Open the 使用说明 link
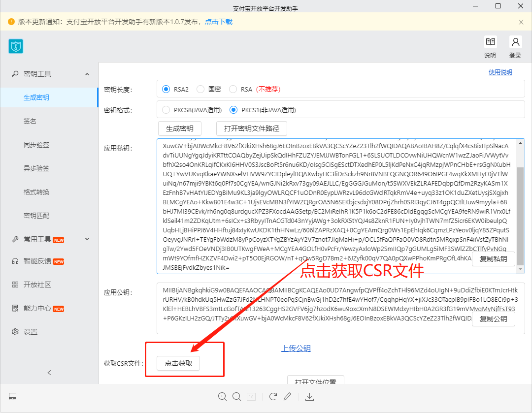 500,72
